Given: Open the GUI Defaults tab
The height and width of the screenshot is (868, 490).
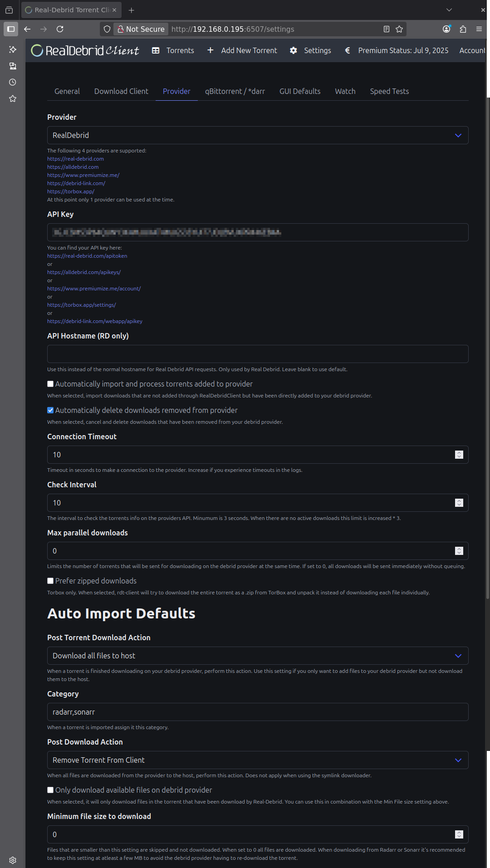Looking at the screenshot, I should click(300, 91).
